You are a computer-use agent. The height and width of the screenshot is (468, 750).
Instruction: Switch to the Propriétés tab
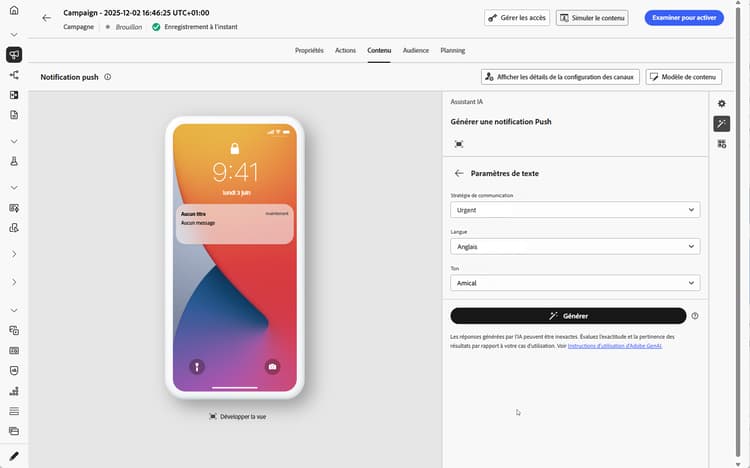(309, 50)
